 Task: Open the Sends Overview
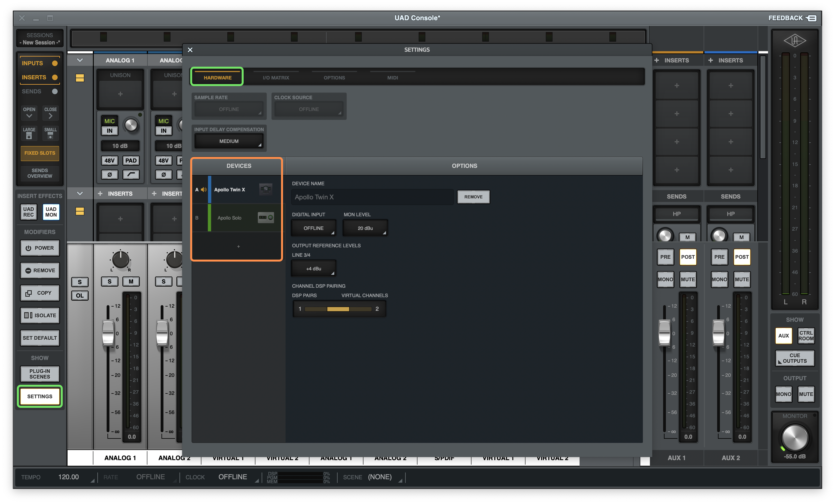(x=40, y=173)
